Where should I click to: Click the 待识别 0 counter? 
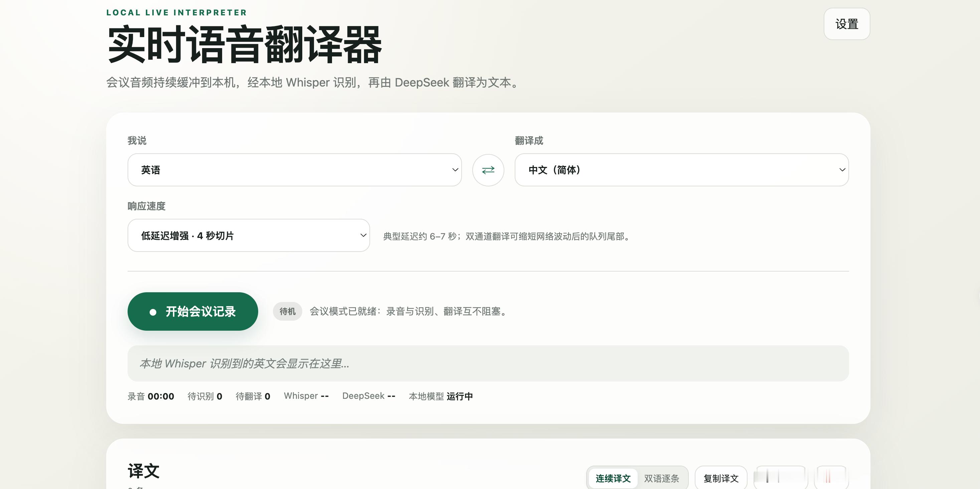205,396
